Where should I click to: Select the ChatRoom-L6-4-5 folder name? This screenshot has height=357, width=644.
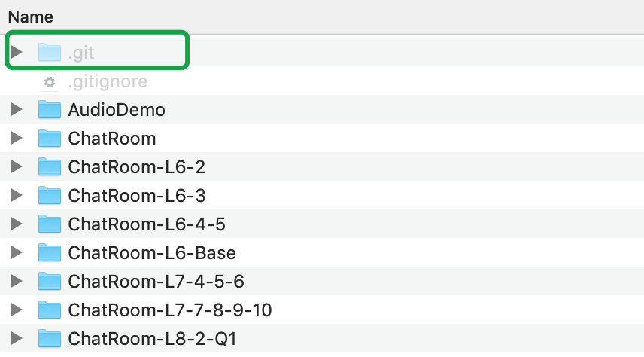tap(146, 224)
